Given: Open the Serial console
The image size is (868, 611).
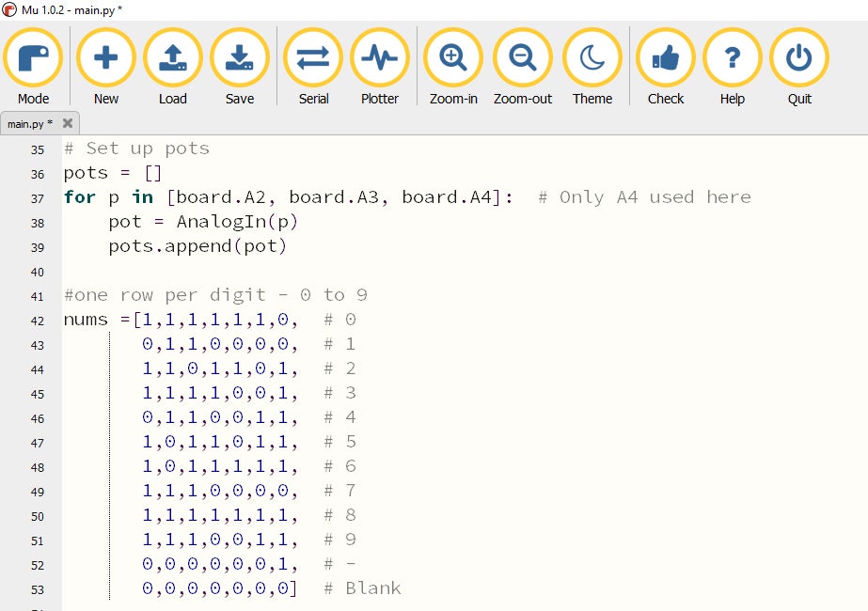Looking at the screenshot, I should [313, 58].
